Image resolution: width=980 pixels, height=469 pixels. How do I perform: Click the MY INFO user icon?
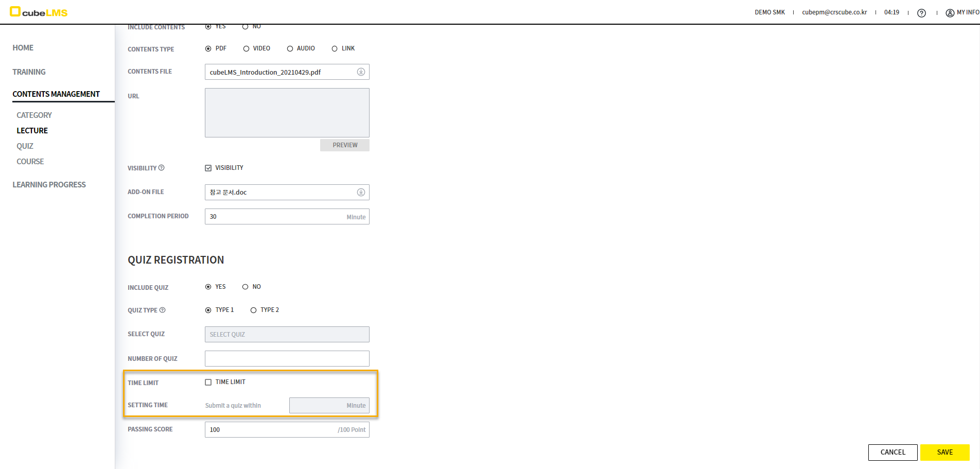click(x=950, y=13)
